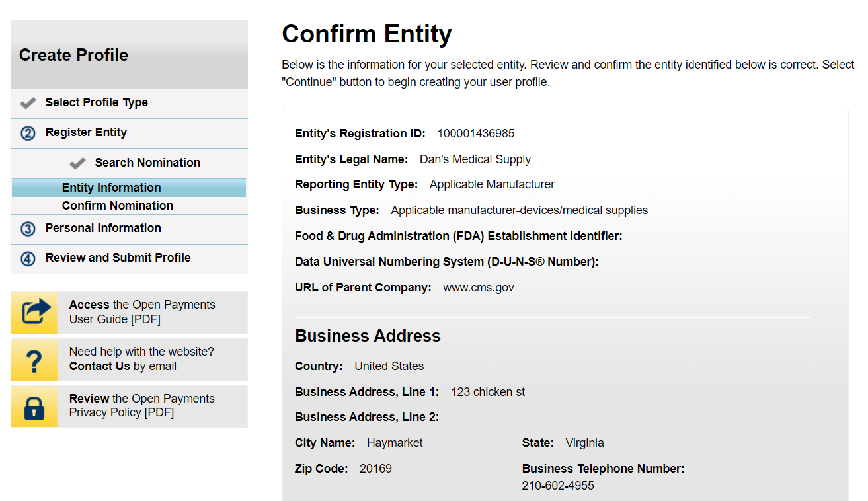
Task: Open Review and Submit Profile step
Action: (118, 258)
